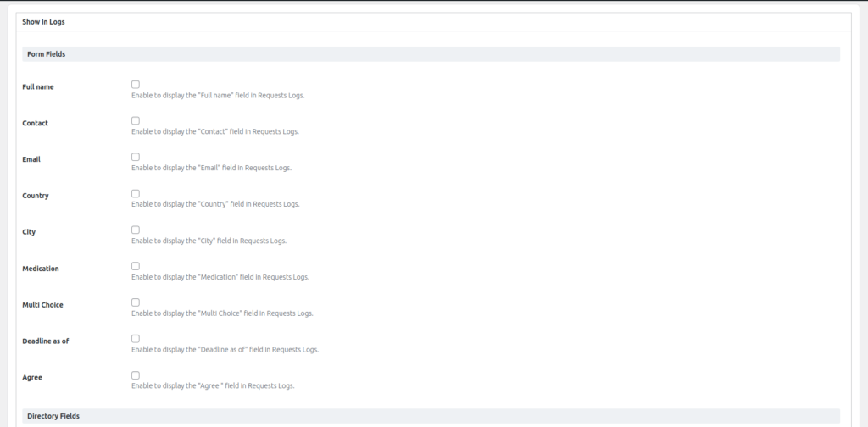Click the bold Medication row label

tap(41, 269)
